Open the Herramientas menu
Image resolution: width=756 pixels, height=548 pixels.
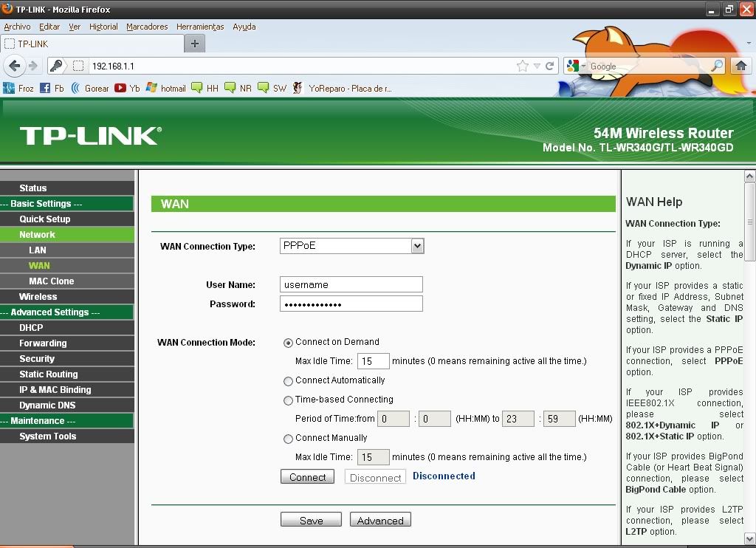coord(200,27)
